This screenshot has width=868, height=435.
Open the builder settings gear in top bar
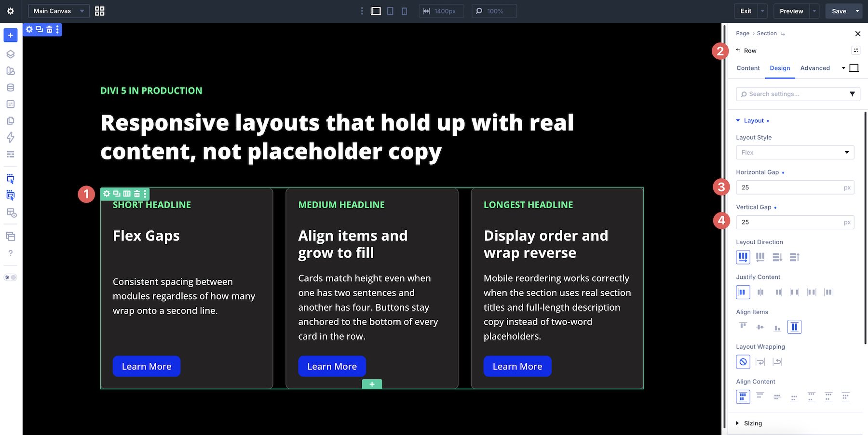point(11,11)
